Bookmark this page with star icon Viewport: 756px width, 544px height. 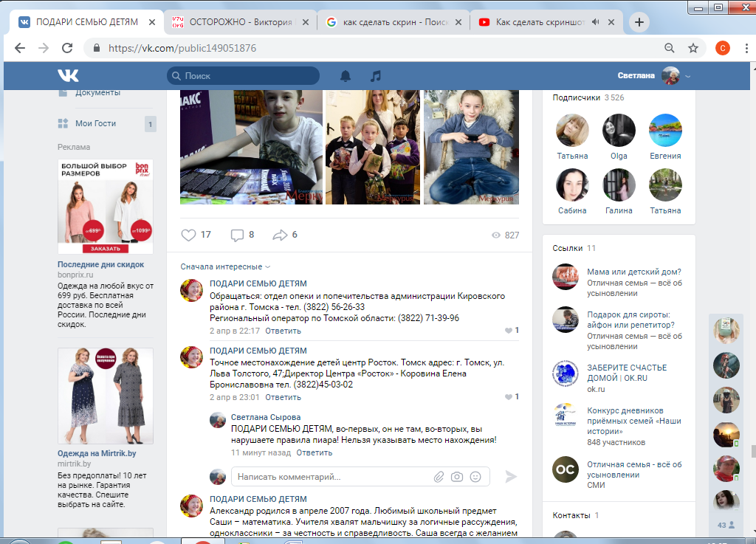pyautogui.click(x=693, y=48)
